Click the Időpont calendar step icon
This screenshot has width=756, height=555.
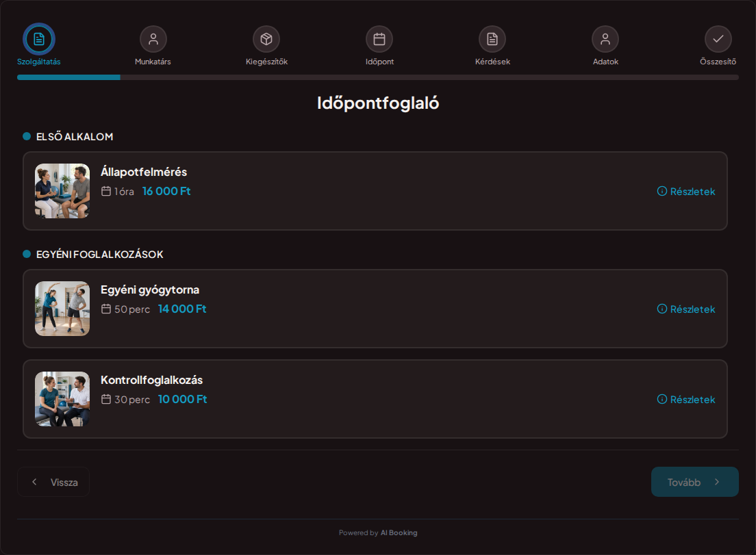[x=379, y=39]
